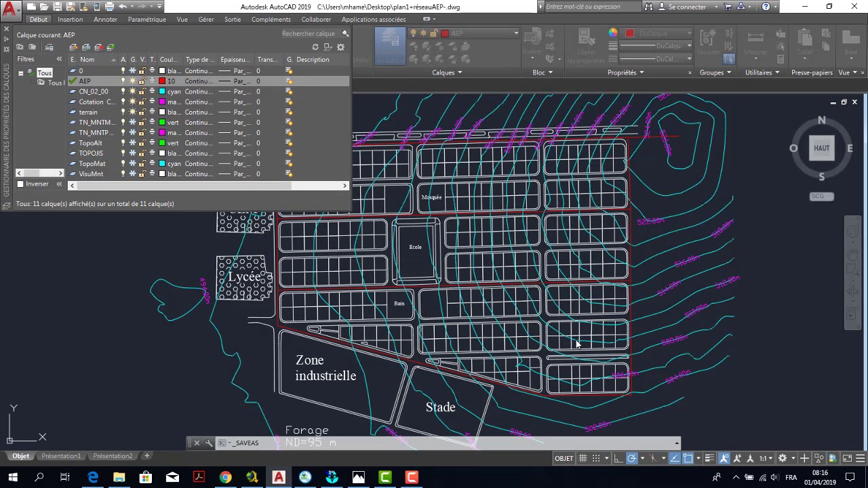Toggle 2D object snap in status bar

[x=688, y=458]
